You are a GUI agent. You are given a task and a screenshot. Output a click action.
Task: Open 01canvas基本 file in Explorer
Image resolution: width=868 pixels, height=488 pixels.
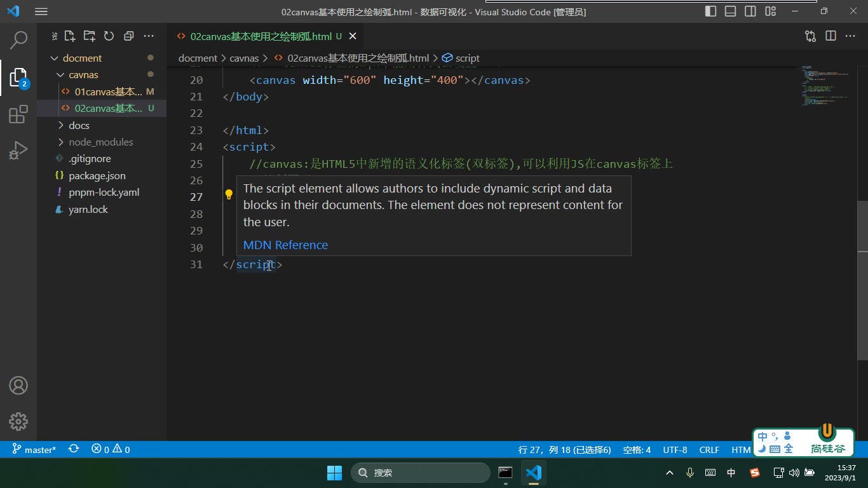[x=109, y=91]
